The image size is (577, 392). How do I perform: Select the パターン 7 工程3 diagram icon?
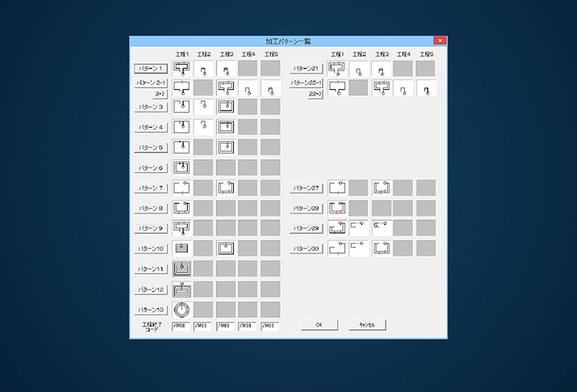pyautogui.click(x=226, y=188)
